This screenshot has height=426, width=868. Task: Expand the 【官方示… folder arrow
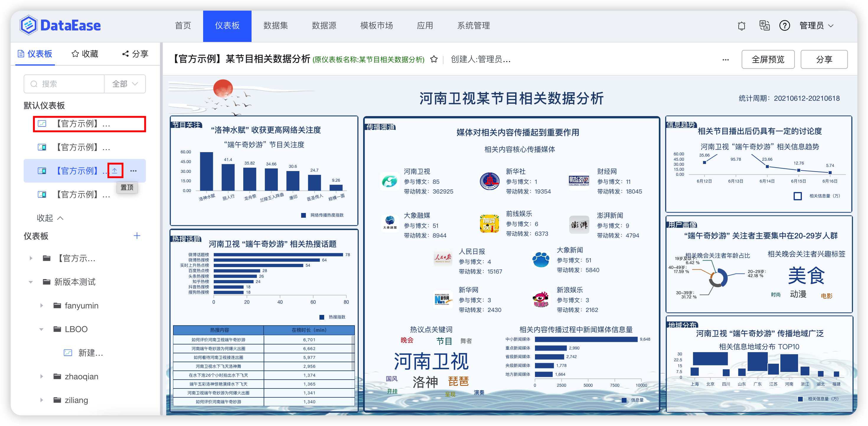coord(31,258)
